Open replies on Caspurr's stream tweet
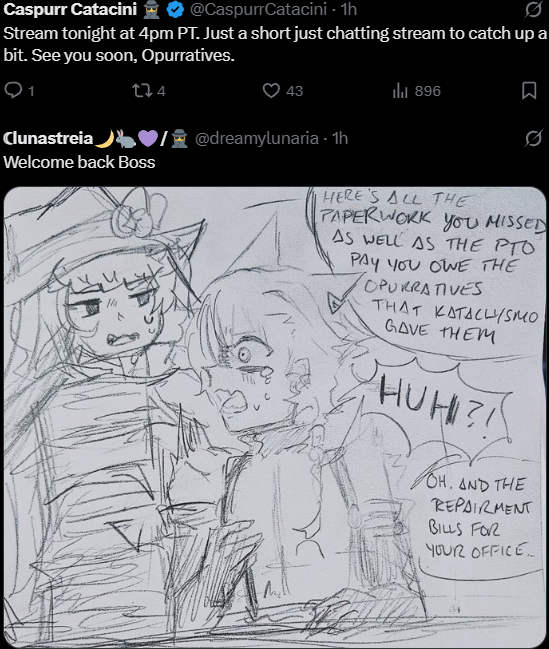Viewport: 549px width, 649px height. [13, 90]
